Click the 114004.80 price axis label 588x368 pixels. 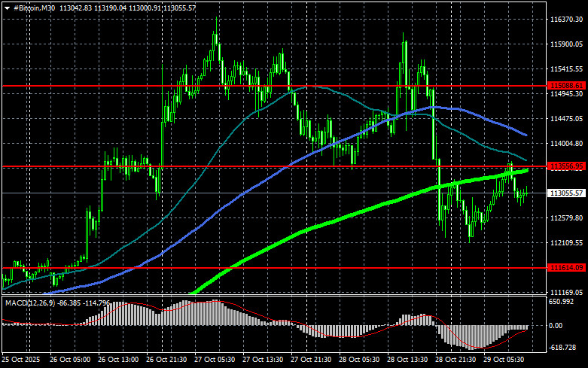point(566,144)
